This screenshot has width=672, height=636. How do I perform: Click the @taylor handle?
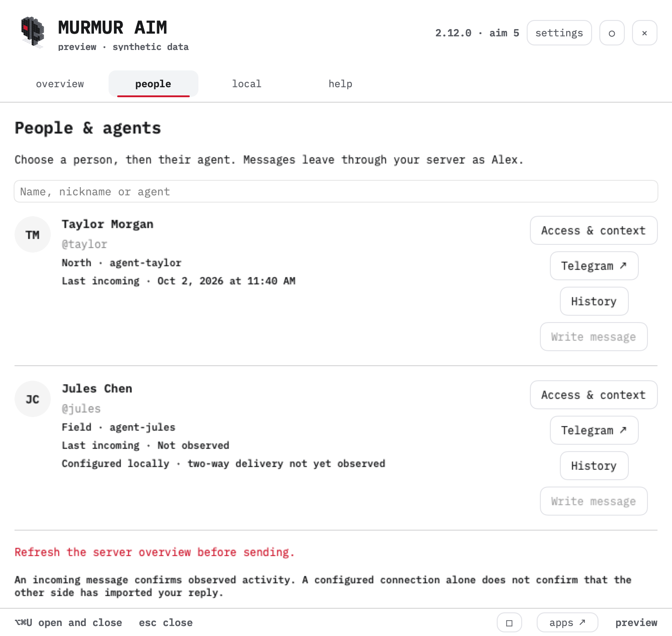click(84, 244)
